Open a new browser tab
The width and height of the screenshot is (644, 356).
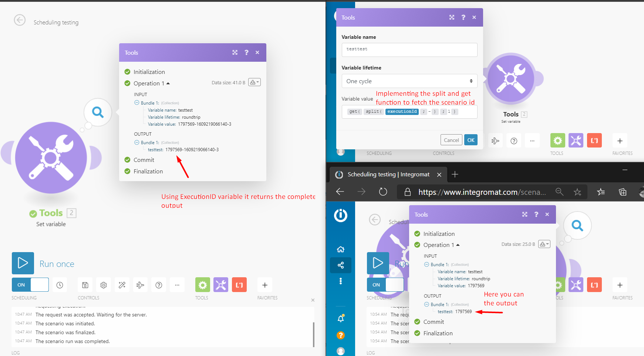(x=455, y=174)
